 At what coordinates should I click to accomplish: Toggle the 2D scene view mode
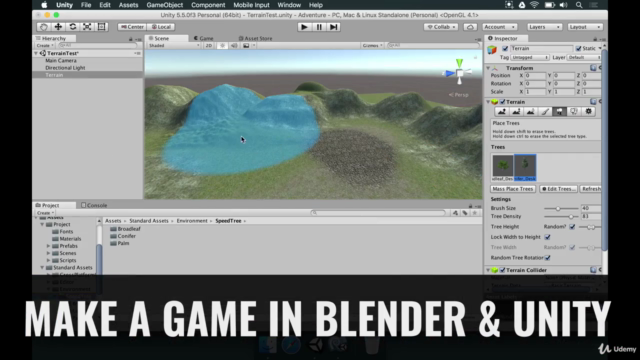click(209, 46)
